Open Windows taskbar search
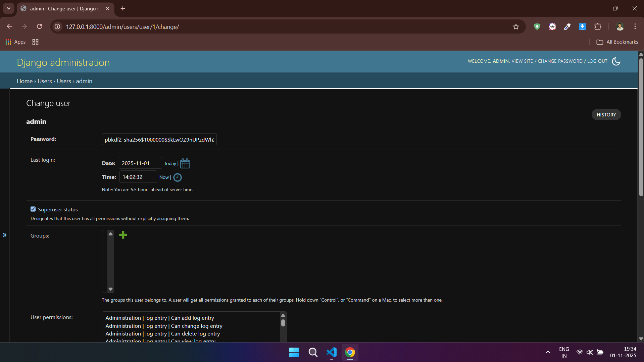Screen dimensions: 644x362 tap(313, 352)
